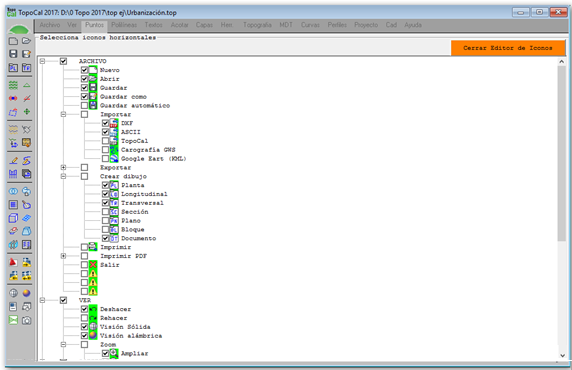Image resolution: width=572 pixels, height=370 pixels.
Task: Enable the Guardar automático checkbox
Action: coord(84,105)
